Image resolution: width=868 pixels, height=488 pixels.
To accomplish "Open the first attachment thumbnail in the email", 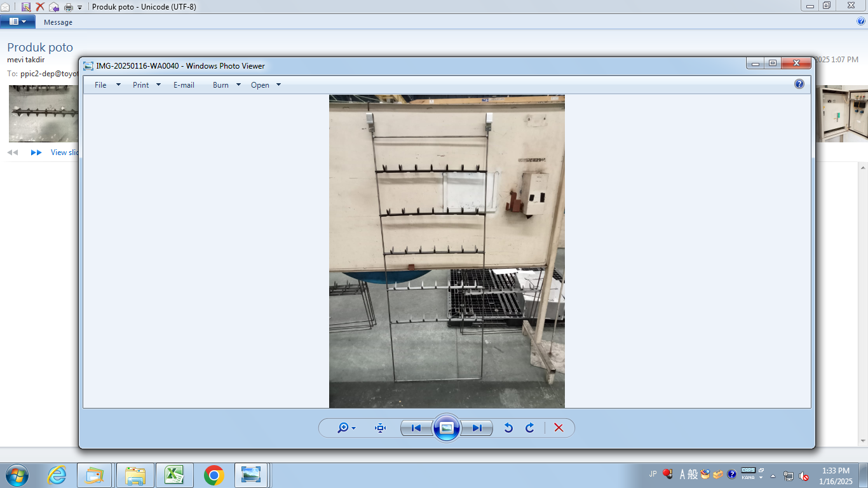I will pos(44,114).
